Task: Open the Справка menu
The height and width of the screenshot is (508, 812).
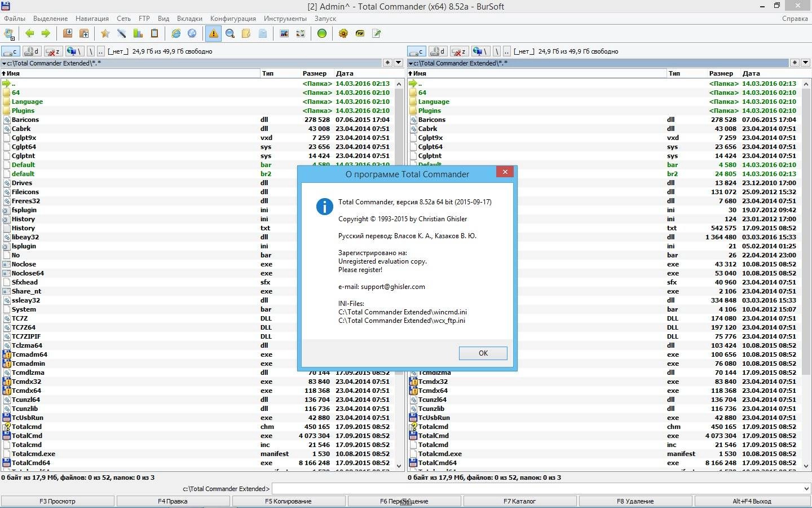Action: 795,19
